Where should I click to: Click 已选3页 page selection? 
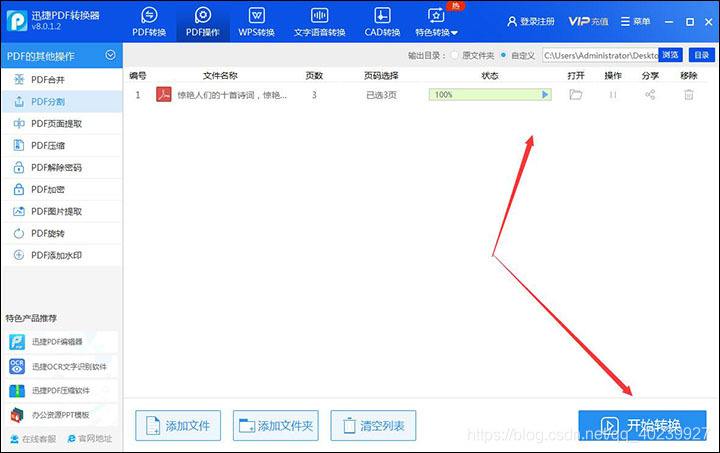point(381,95)
